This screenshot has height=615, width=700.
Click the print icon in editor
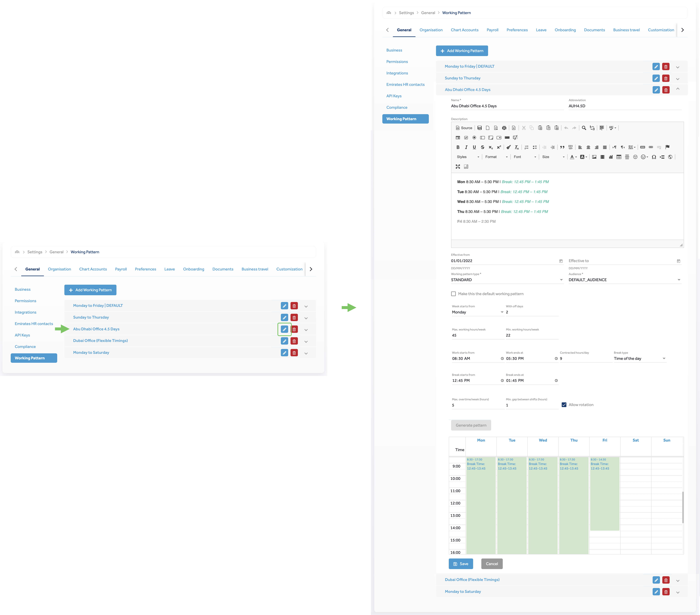pyautogui.click(x=504, y=128)
